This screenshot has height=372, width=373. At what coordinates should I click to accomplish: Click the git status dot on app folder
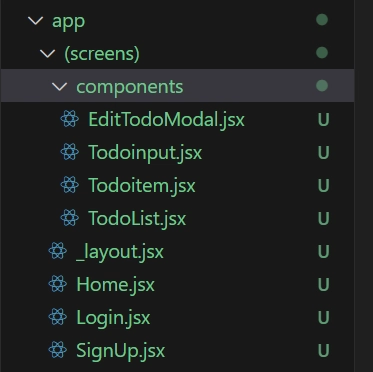pyautogui.click(x=322, y=20)
